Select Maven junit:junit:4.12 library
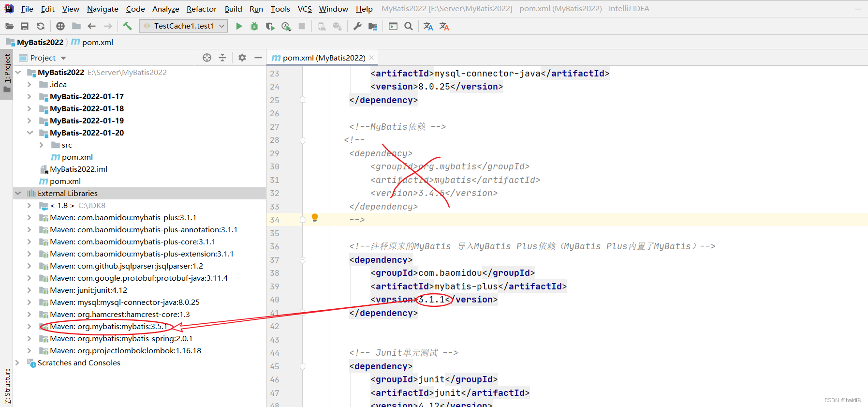This screenshot has width=868, height=407. coord(88,290)
